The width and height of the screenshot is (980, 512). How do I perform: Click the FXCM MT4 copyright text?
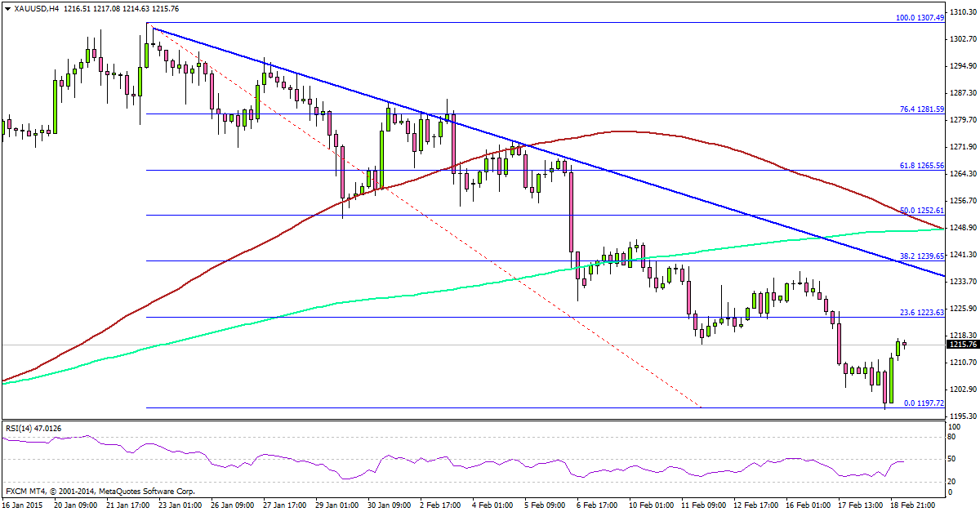coord(100,492)
